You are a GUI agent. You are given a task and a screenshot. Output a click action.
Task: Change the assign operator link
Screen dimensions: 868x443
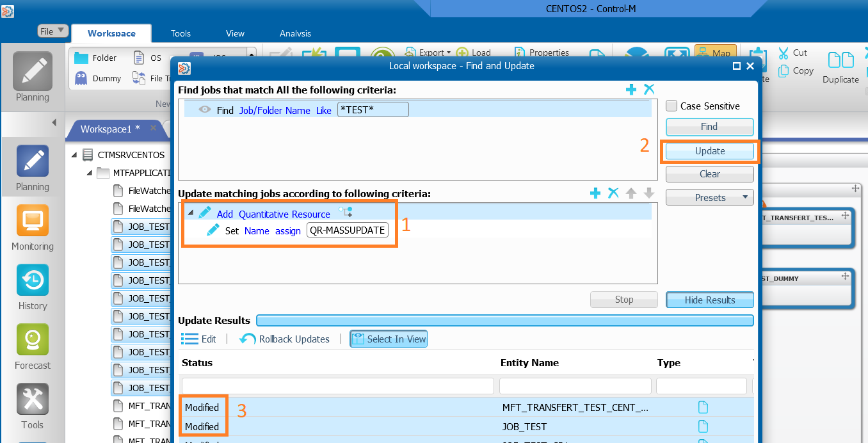coord(288,230)
